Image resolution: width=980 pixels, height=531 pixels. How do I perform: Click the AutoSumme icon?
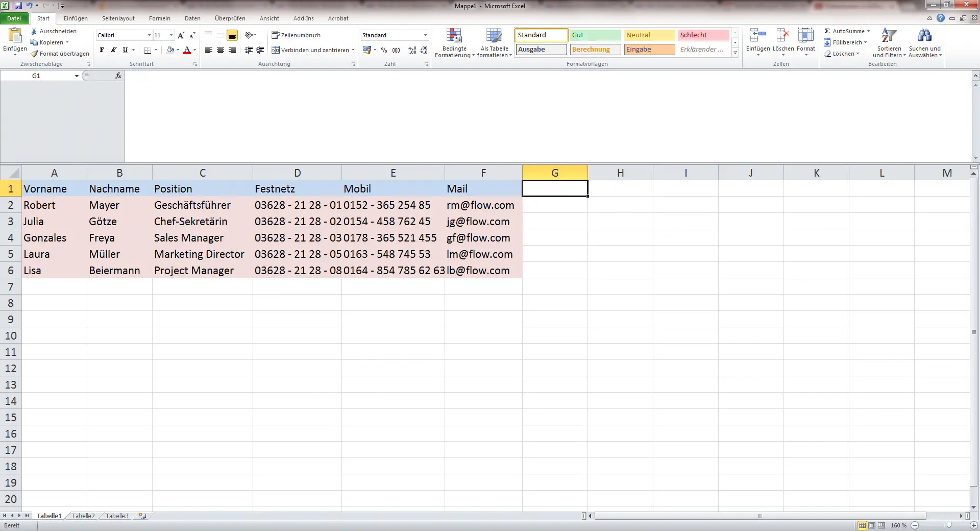827,31
